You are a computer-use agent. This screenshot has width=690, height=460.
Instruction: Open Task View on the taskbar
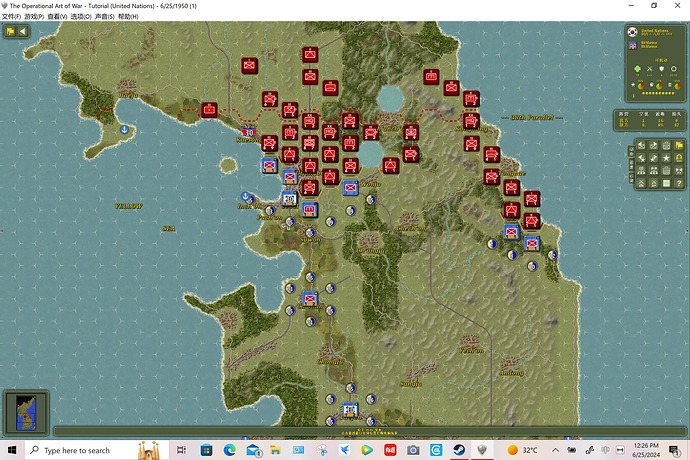(181, 450)
